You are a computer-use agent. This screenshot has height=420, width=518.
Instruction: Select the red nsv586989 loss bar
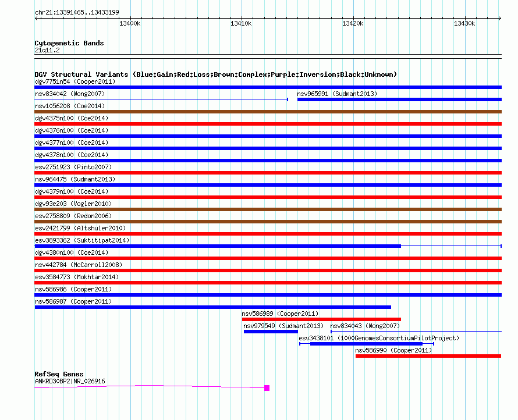coord(321,319)
